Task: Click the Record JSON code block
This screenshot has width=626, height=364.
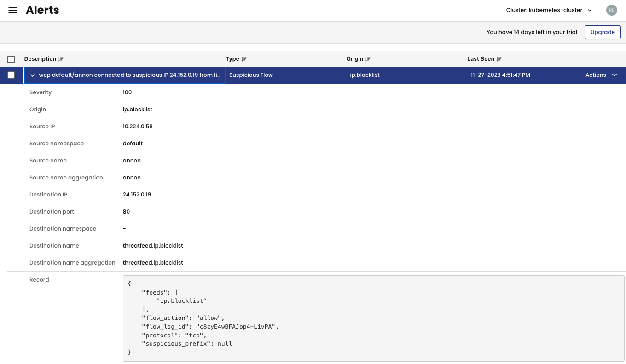Action: tap(373, 318)
